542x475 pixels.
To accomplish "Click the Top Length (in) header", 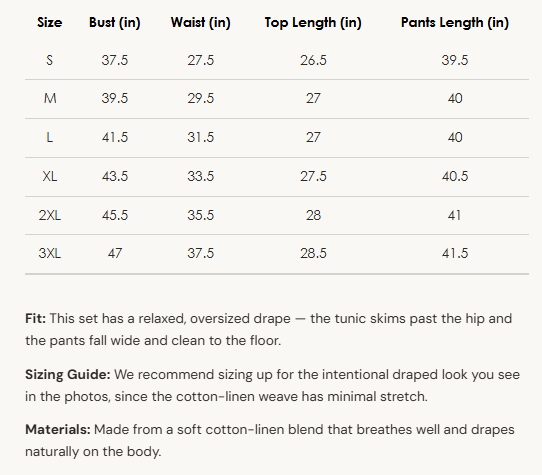I will point(313,23).
